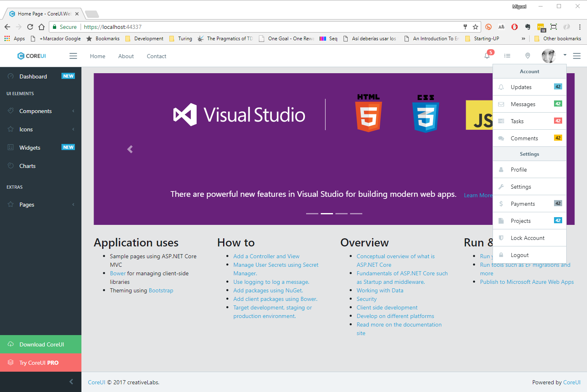
Task: Minimize sidebar with bottom chevron
Action: coord(71,381)
